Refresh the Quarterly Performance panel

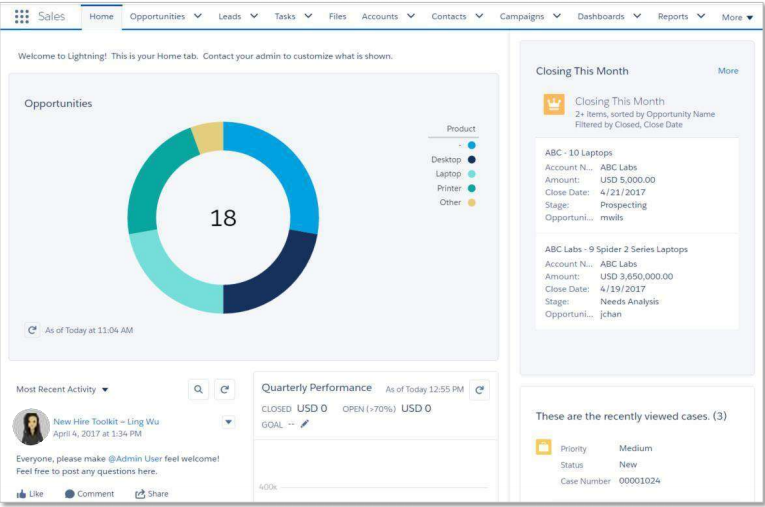coord(481,389)
